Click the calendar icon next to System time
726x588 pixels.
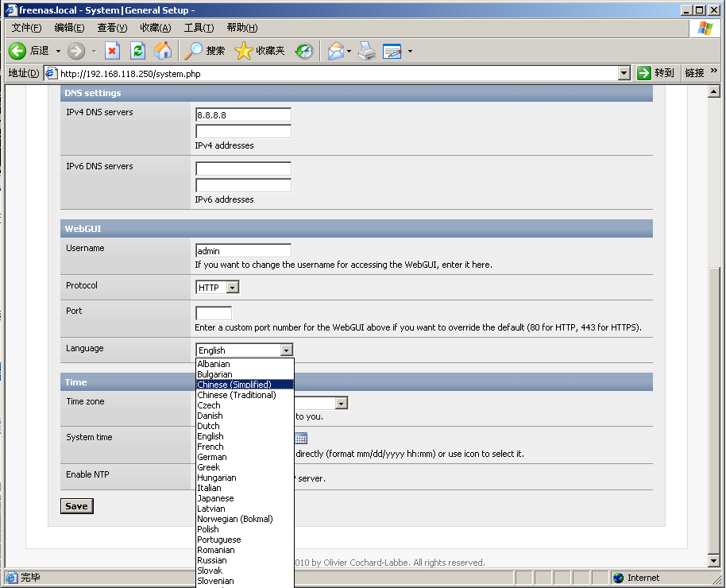(x=301, y=438)
